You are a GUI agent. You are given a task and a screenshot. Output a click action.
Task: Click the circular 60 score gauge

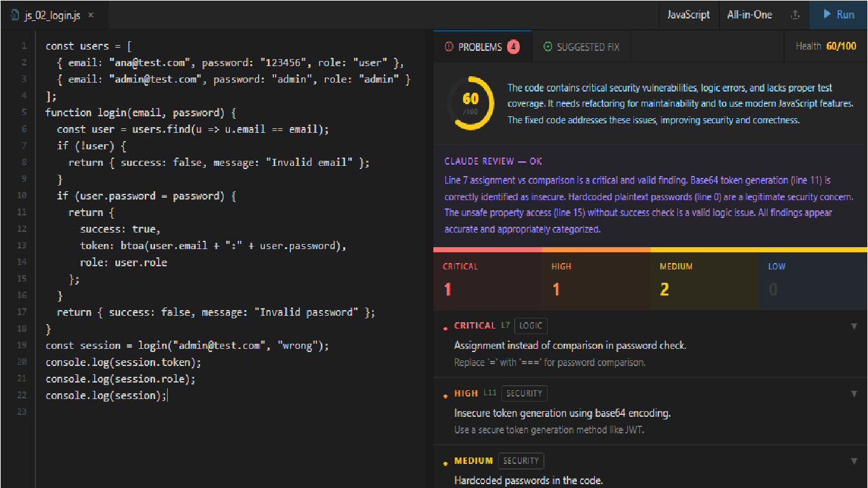tap(470, 104)
